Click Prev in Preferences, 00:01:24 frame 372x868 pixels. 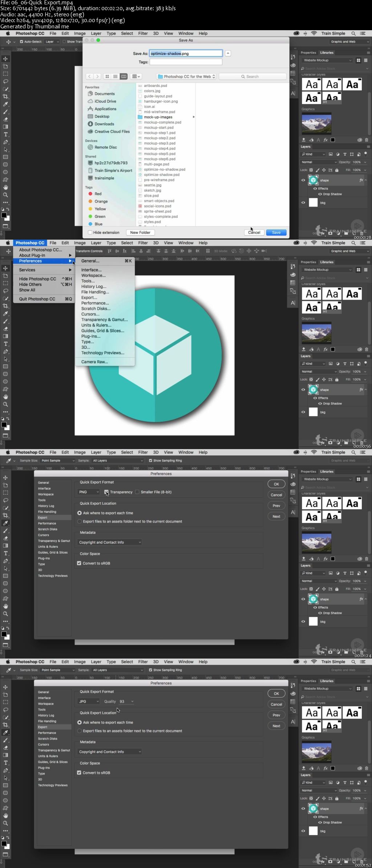[x=276, y=505]
